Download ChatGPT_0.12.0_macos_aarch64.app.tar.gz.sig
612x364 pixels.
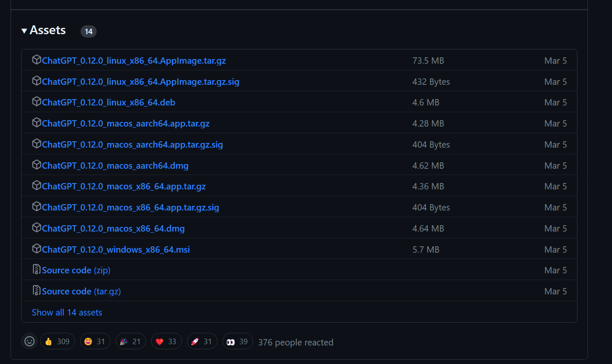(x=133, y=145)
